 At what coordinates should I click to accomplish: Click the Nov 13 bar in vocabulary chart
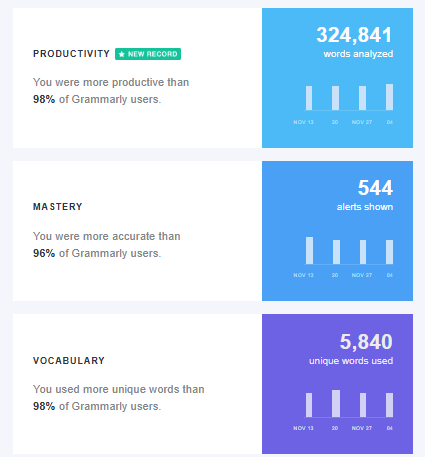point(309,405)
